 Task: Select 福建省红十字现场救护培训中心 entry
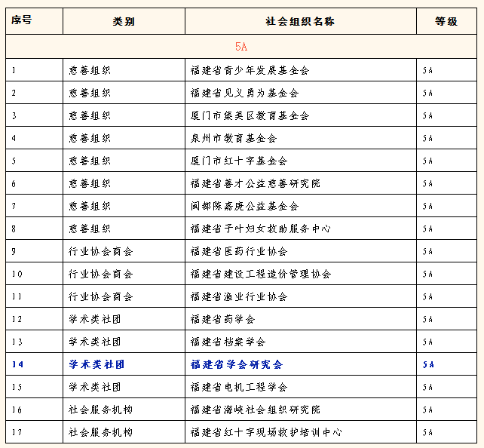[266, 432]
